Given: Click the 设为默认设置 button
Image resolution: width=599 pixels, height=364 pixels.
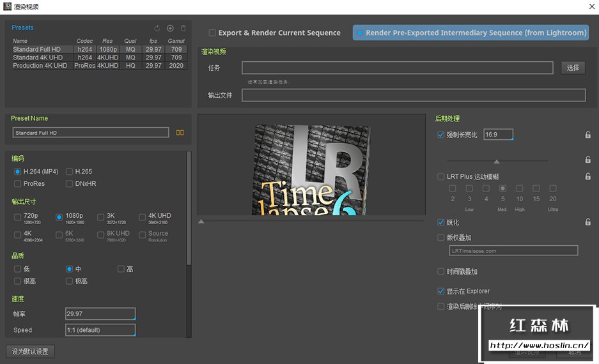Looking at the screenshot, I should point(30,352).
